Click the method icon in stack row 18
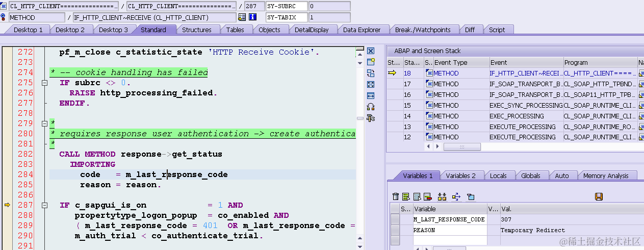This screenshot has width=644, height=250. pos(429,73)
